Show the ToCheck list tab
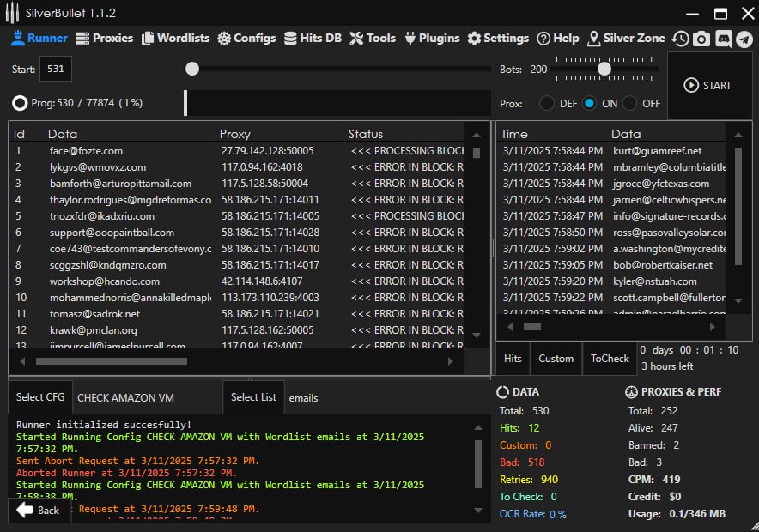 610,359
